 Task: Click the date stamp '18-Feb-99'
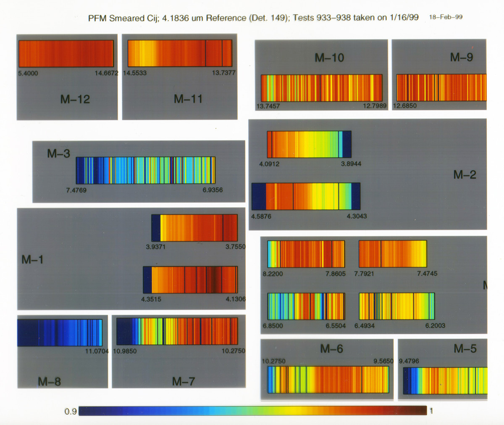click(446, 17)
